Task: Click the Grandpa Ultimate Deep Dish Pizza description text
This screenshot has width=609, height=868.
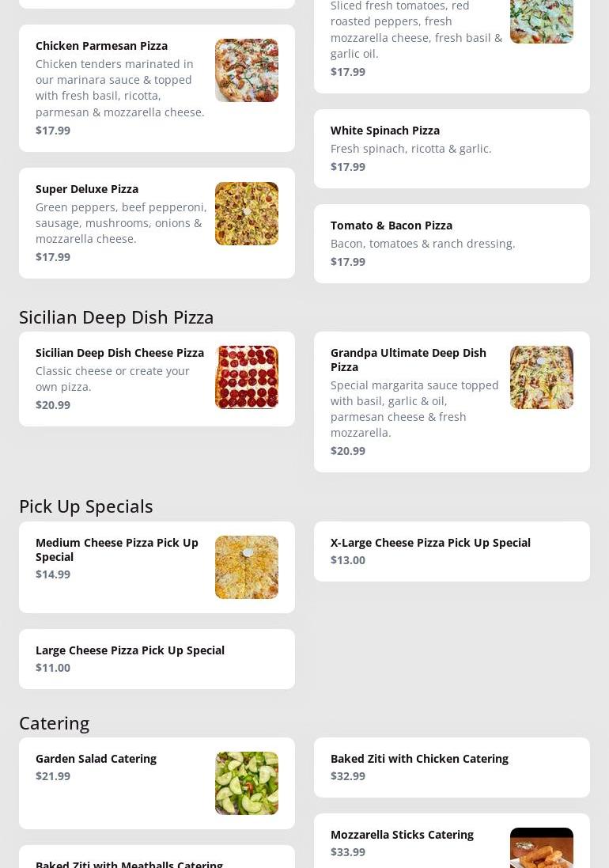Action: [414, 409]
